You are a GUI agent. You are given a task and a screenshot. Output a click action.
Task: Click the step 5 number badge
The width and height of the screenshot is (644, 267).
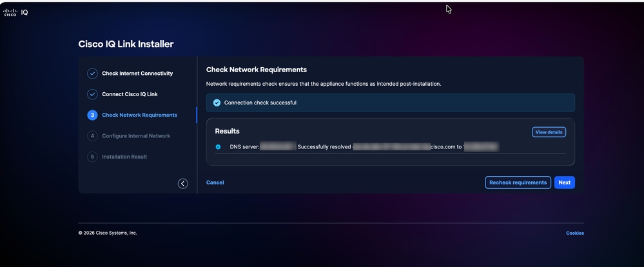pos(92,157)
